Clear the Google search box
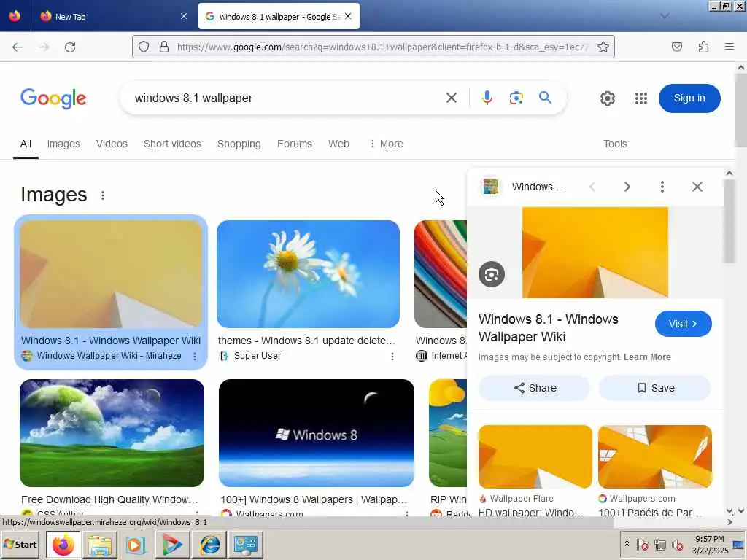 451,98
